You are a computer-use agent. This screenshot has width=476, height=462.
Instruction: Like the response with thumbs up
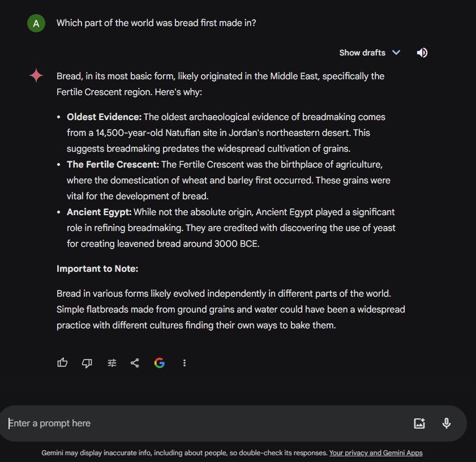coord(62,363)
